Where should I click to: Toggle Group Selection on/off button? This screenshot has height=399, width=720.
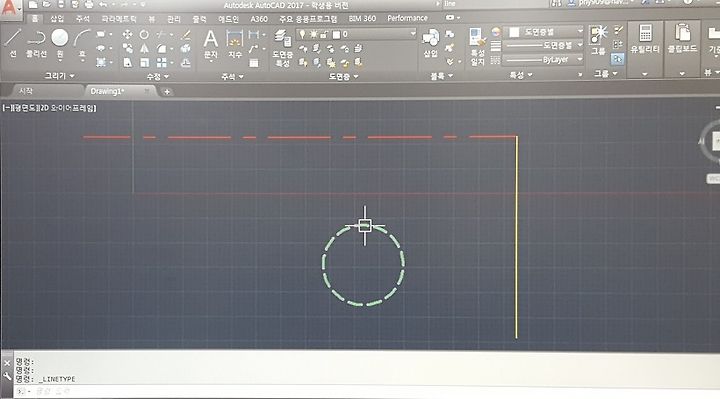click(617, 59)
